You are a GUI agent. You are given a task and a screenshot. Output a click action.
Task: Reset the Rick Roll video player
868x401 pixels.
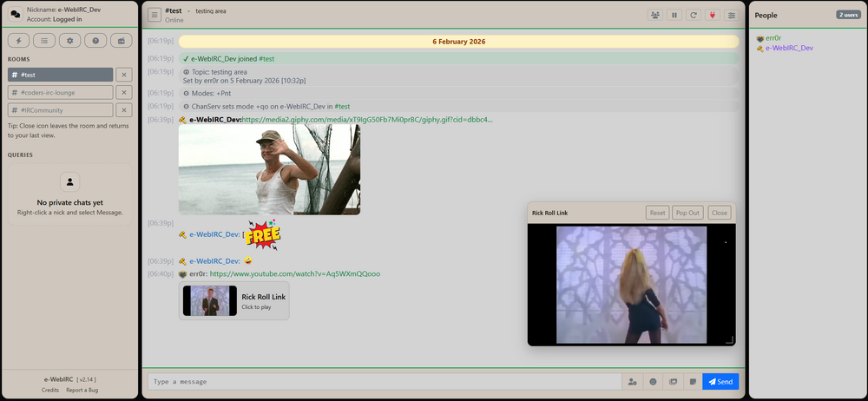pyautogui.click(x=657, y=213)
